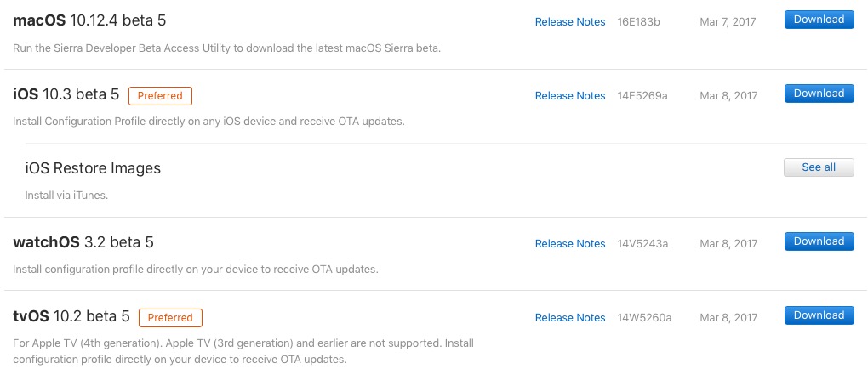868x369 pixels.
Task: View Release Notes for tvOS 10.2
Action: point(570,318)
